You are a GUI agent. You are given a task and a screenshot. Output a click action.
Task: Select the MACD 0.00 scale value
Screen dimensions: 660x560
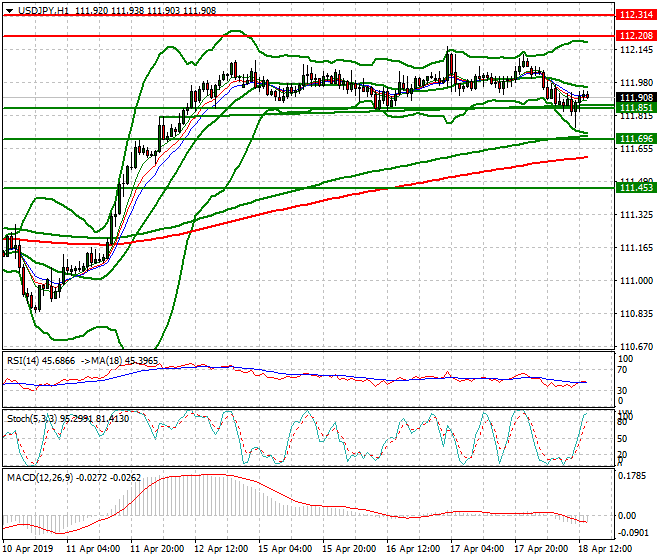pos(627,515)
